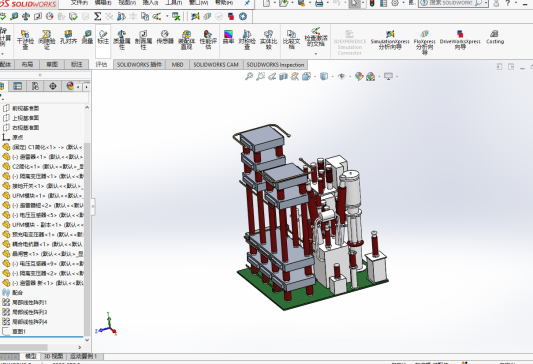This screenshot has height=364, width=533.
Task: Select the UFM模块 - 副本<1> component
Action: [42, 225]
